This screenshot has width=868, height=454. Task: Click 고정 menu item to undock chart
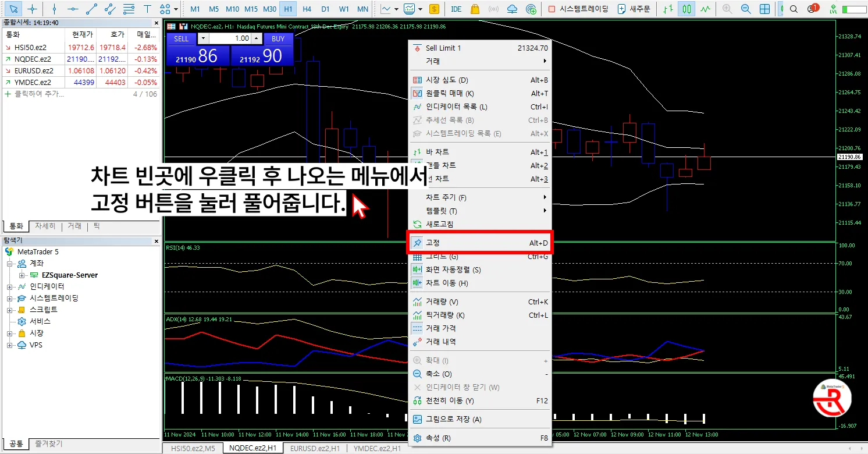tap(480, 243)
